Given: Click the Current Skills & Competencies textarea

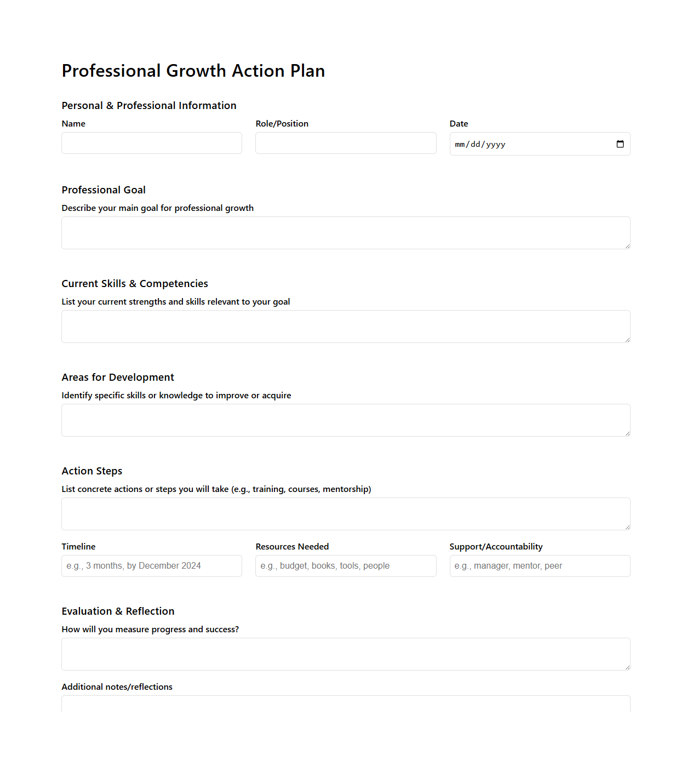Looking at the screenshot, I should point(345,326).
